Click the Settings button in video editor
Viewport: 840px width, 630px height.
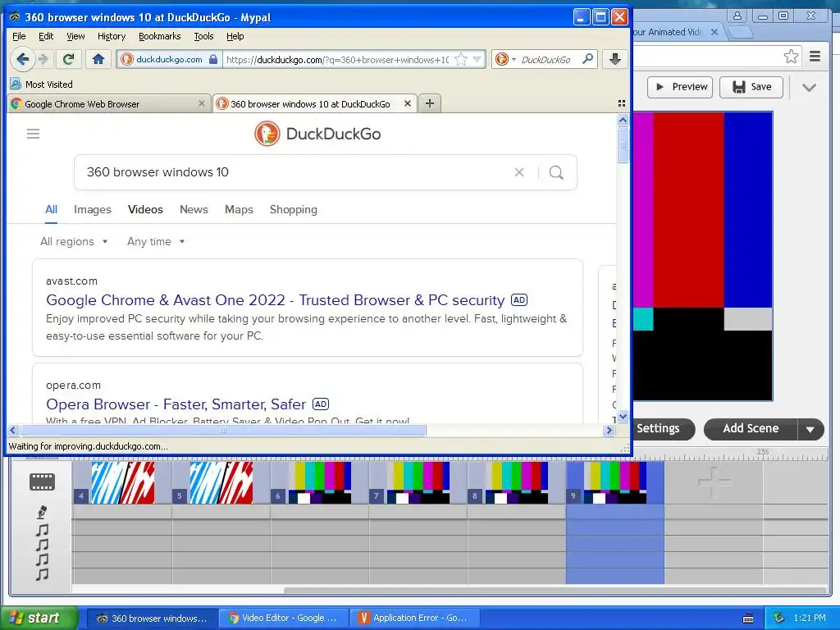tap(662, 428)
